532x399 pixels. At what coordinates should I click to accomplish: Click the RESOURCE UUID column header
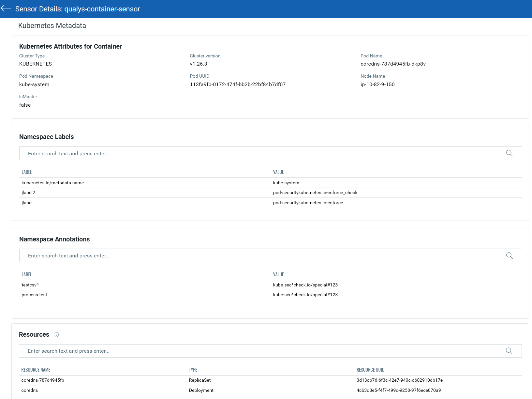click(370, 370)
